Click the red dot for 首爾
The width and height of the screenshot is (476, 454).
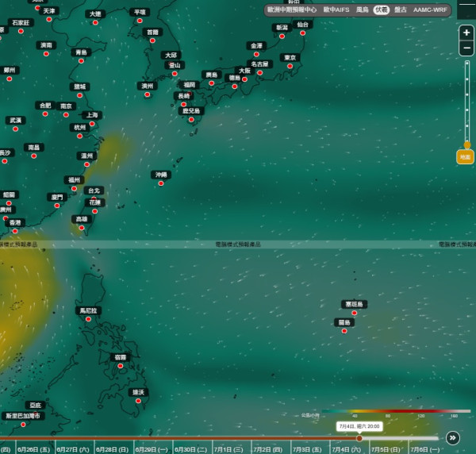[152, 40]
